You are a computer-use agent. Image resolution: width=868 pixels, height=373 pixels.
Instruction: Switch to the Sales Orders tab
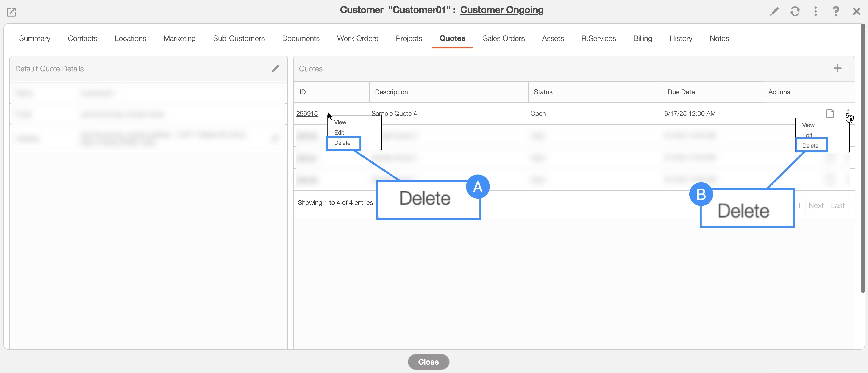pos(503,38)
